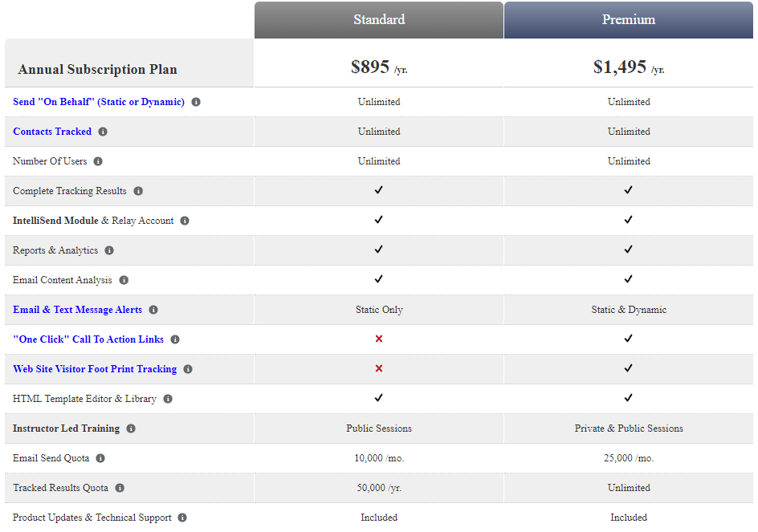Open info icon for Number Of Users
758x532 pixels.
(x=98, y=161)
